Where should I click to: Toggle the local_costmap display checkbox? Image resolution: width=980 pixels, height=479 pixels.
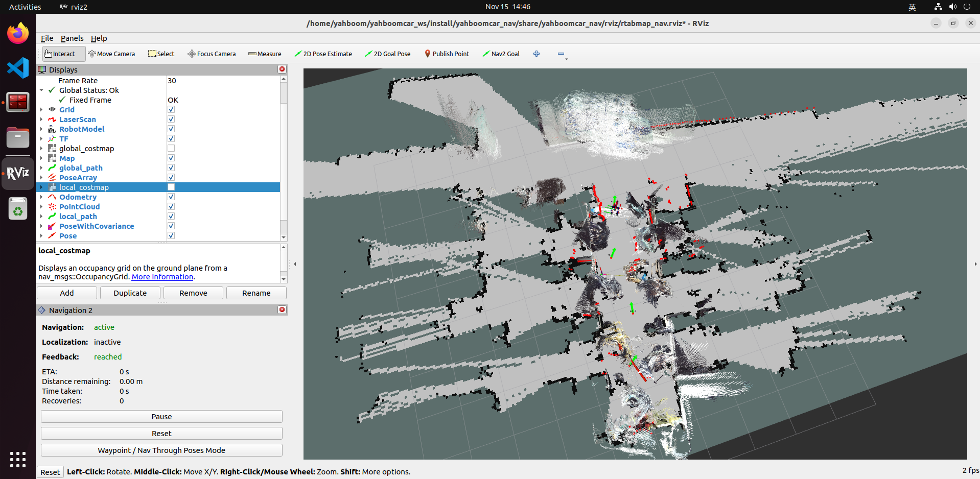point(171,187)
